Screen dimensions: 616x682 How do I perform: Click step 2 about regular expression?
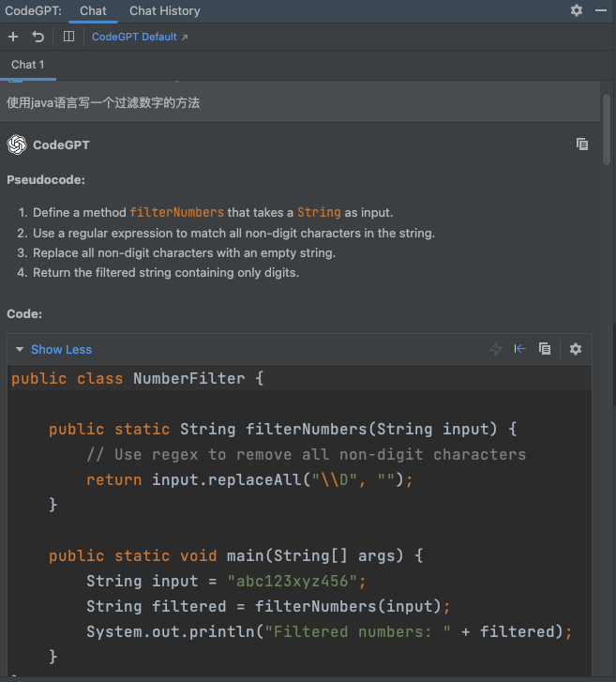[233, 234]
